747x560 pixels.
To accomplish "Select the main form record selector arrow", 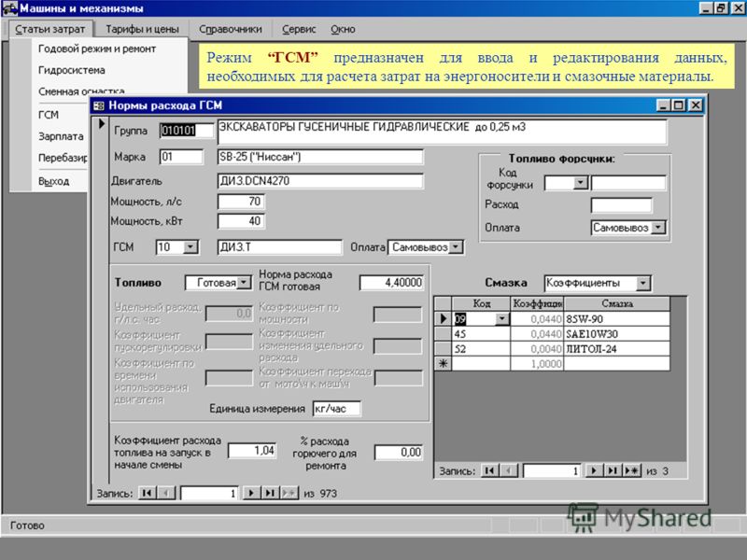I will point(102,124).
